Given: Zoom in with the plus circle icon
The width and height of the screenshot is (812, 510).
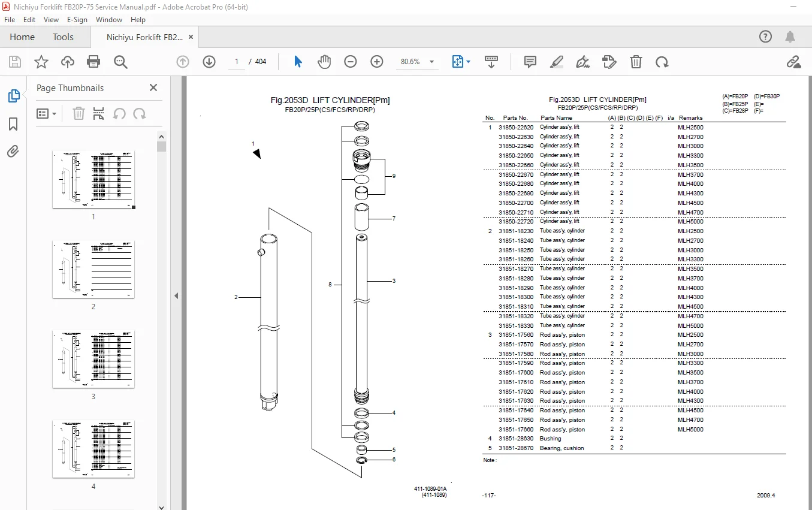Looking at the screenshot, I should click(x=377, y=62).
